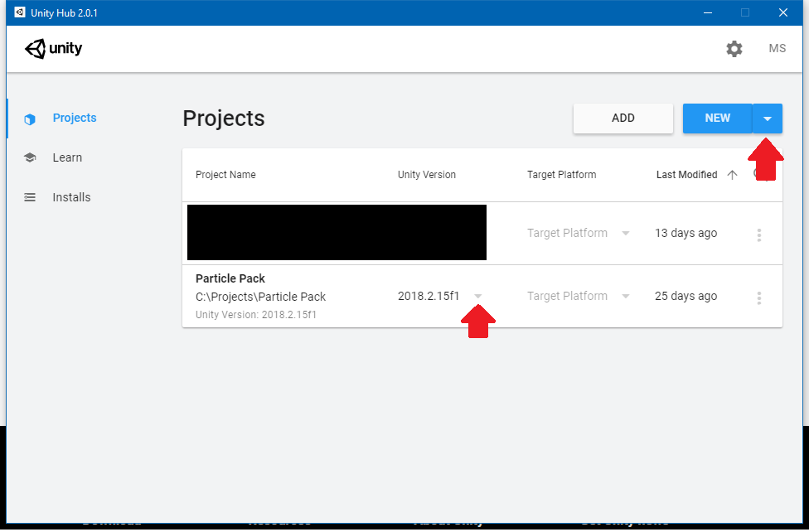809x532 pixels.
Task: Open the three-dot menu for Particle Pack
Action: tap(758, 297)
